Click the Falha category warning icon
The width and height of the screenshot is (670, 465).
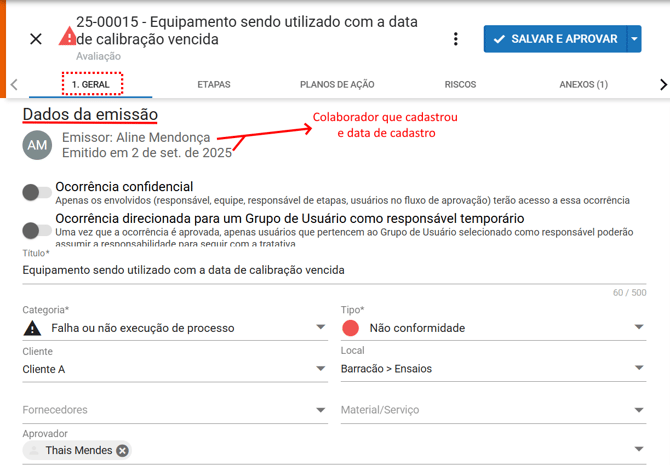pyautogui.click(x=33, y=328)
